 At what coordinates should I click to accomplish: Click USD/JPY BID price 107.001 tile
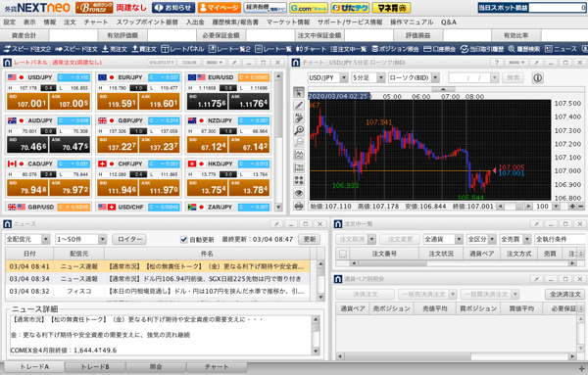click(27, 102)
